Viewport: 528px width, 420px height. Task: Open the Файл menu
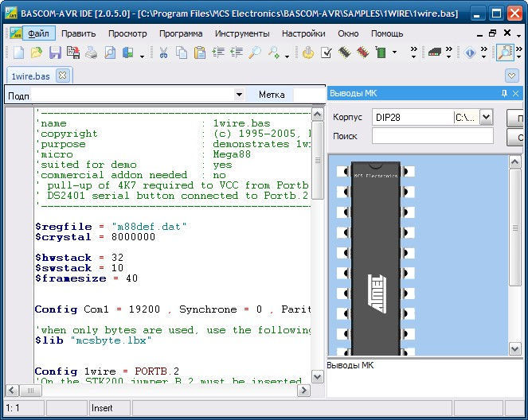38,33
